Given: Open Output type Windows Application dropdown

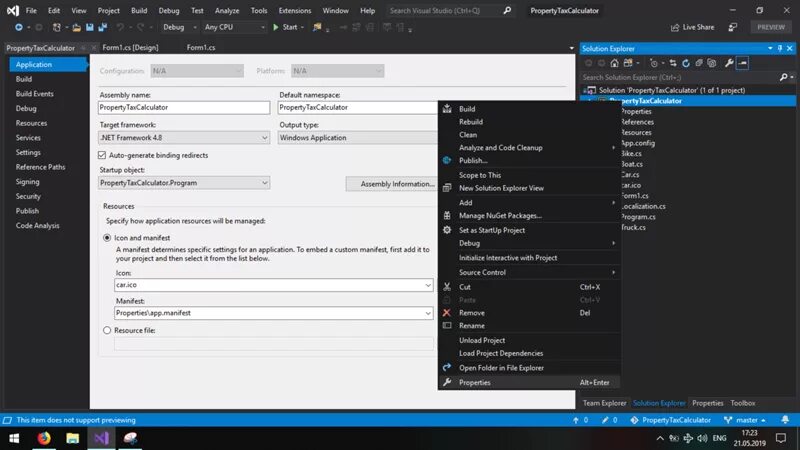Looking at the screenshot, I should [x=357, y=138].
